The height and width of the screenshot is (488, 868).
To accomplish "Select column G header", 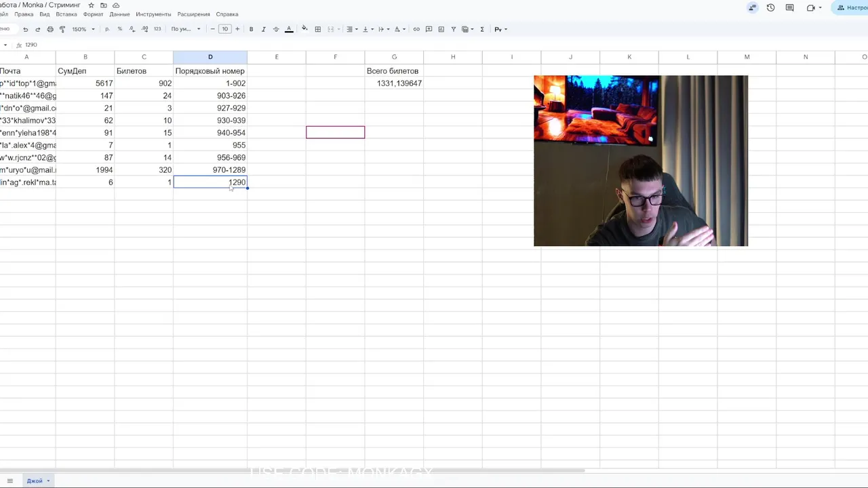I will [x=394, y=57].
